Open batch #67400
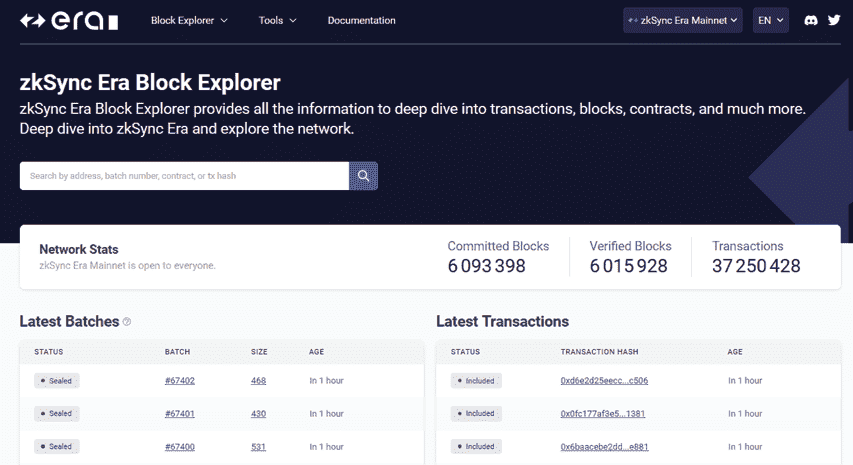The width and height of the screenshot is (853, 465). (180, 447)
